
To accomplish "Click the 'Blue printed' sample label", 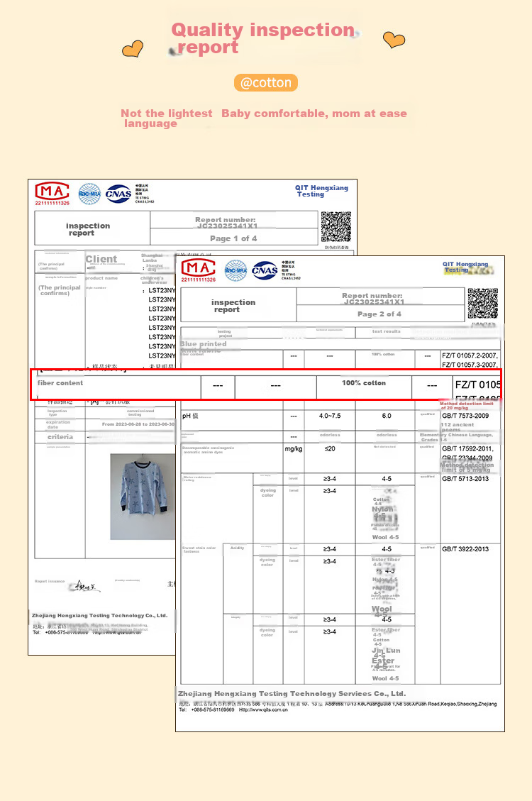I will [203, 344].
